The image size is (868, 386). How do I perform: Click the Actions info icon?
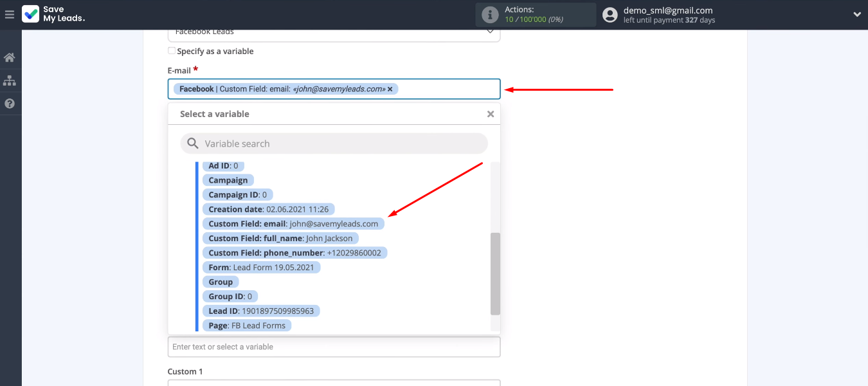[490, 14]
